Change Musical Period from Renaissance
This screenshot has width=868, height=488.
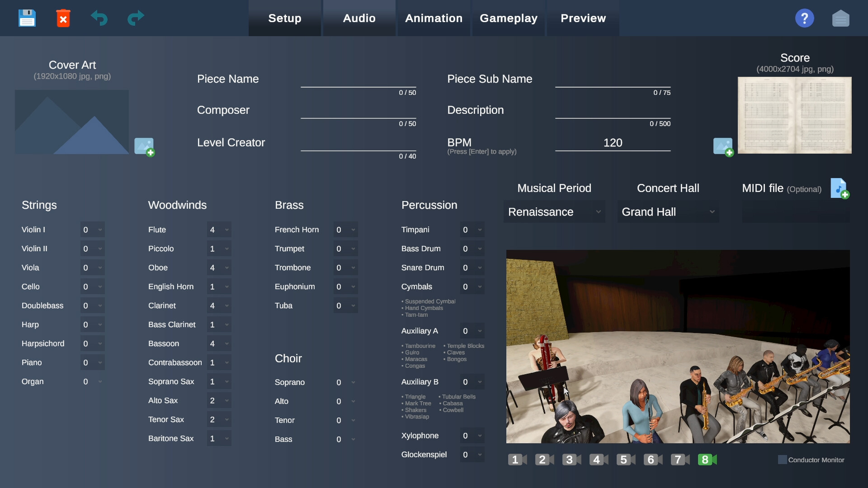[x=554, y=211]
